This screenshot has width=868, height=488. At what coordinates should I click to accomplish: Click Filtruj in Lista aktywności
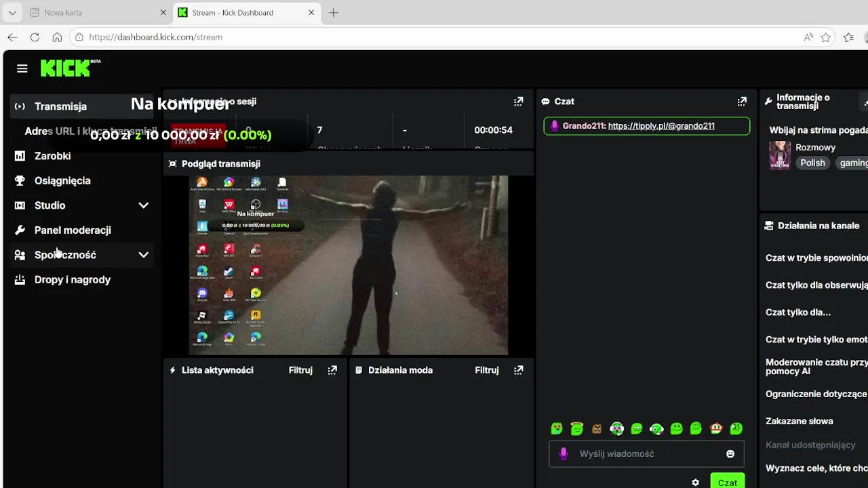[300, 370]
